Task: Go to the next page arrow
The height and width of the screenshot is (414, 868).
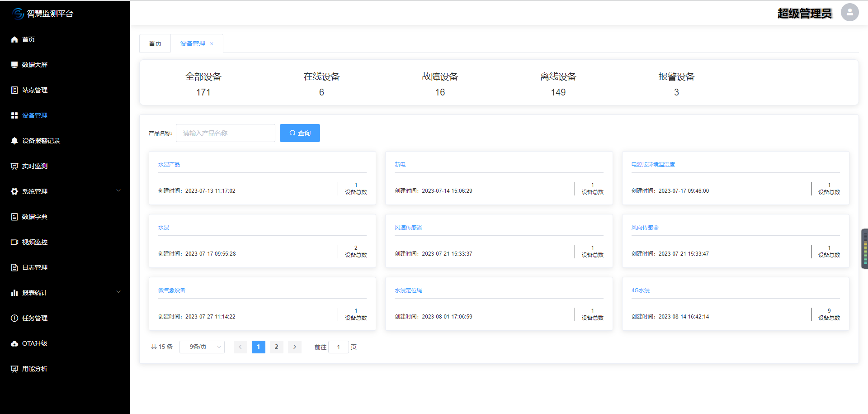Action: coord(295,347)
